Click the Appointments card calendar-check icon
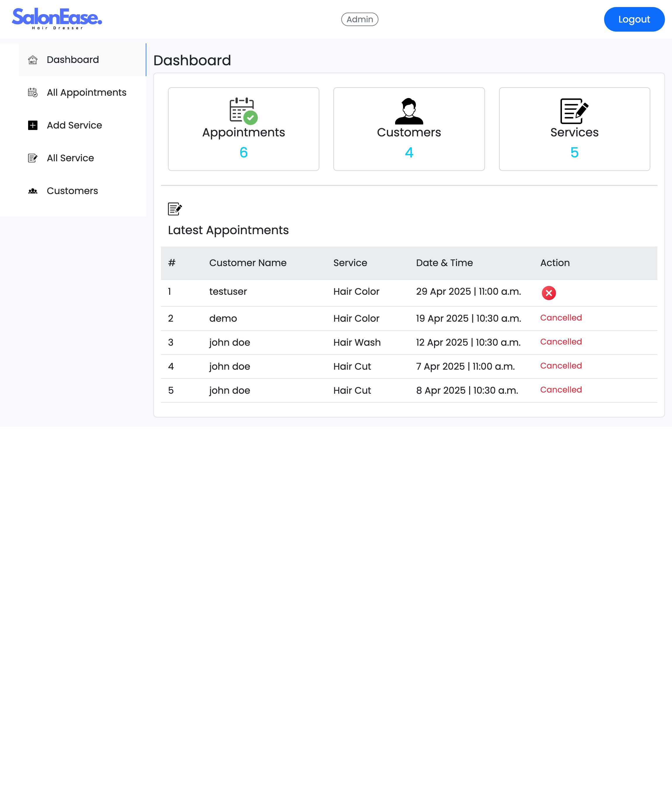The image size is (672, 788). click(x=244, y=111)
